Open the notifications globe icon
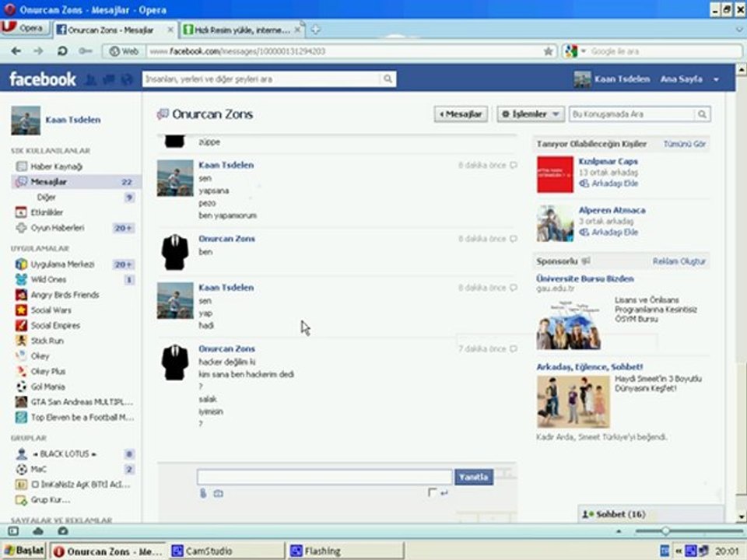 pos(127,79)
